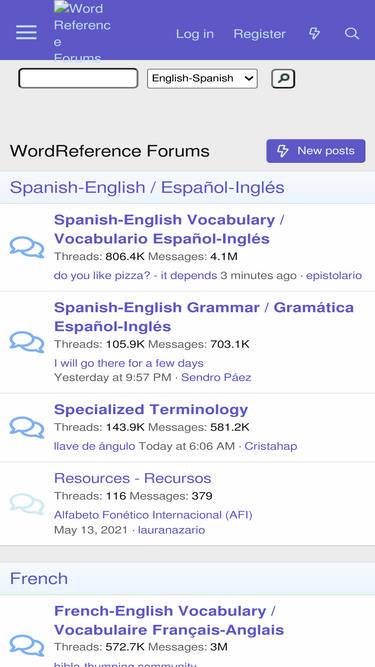This screenshot has height=667, width=375.
Task: View user Sendro Páez's profile
Action: pyautogui.click(x=216, y=377)
